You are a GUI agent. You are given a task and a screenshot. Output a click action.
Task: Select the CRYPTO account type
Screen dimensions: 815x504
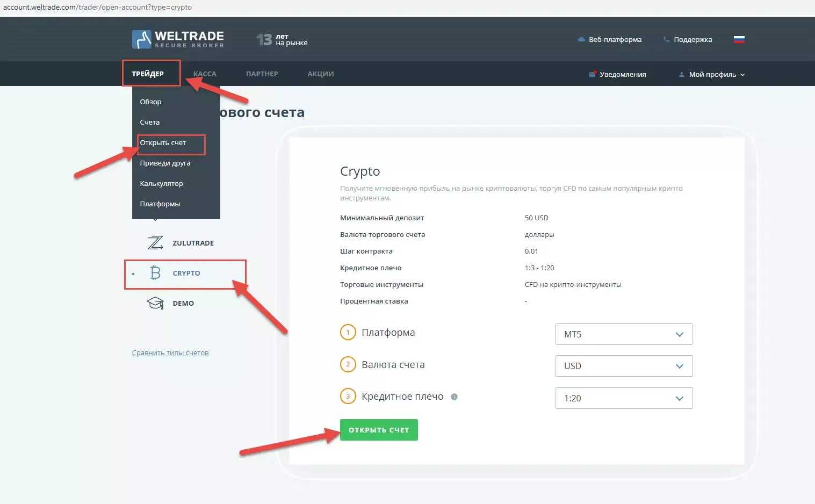(186, 273)
